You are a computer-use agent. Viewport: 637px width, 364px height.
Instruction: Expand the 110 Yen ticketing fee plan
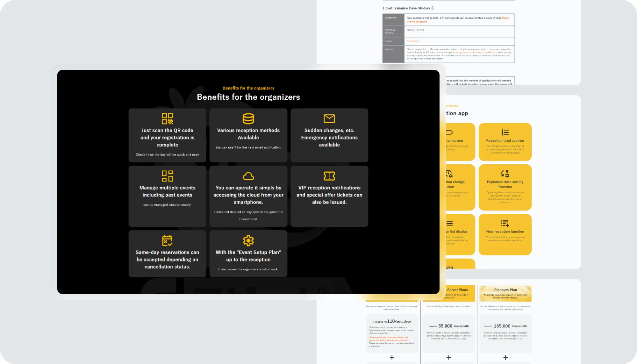(392, 358)
